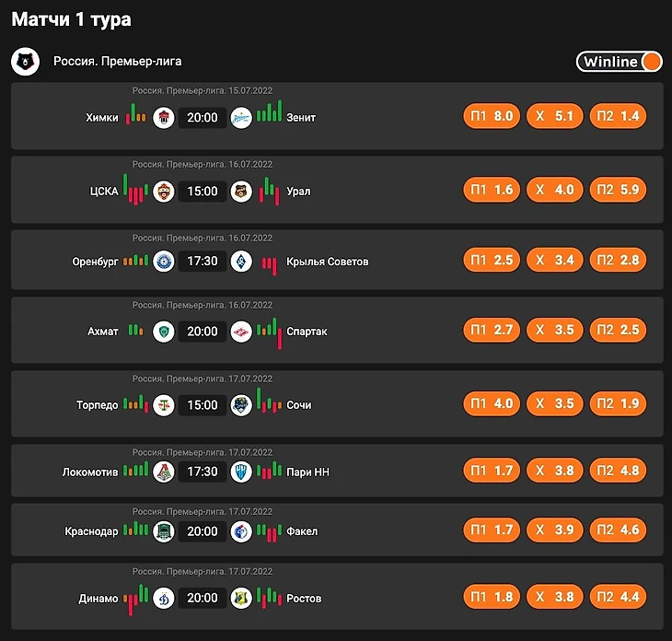Click Зенит form bars chart

(x=269, y=113)
